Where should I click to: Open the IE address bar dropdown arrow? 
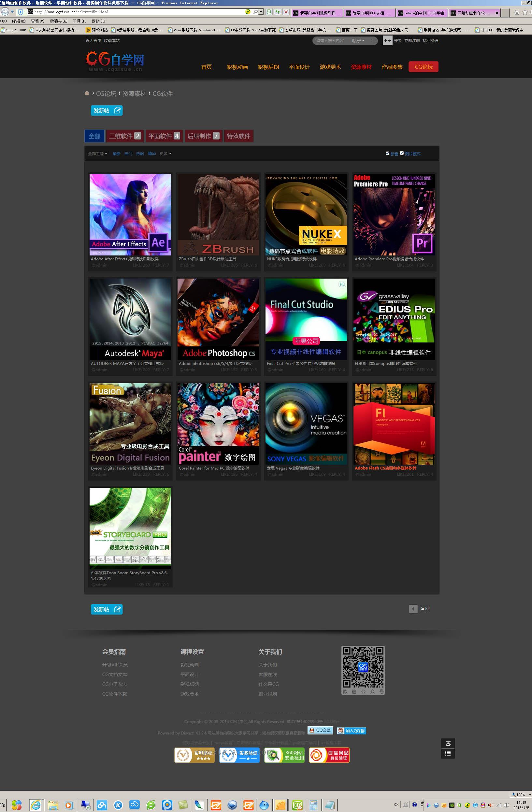point(261,12)
